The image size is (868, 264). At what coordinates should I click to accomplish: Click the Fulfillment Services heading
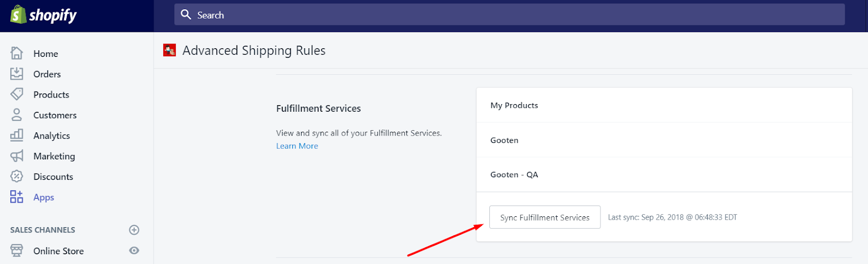click(318, 108)
